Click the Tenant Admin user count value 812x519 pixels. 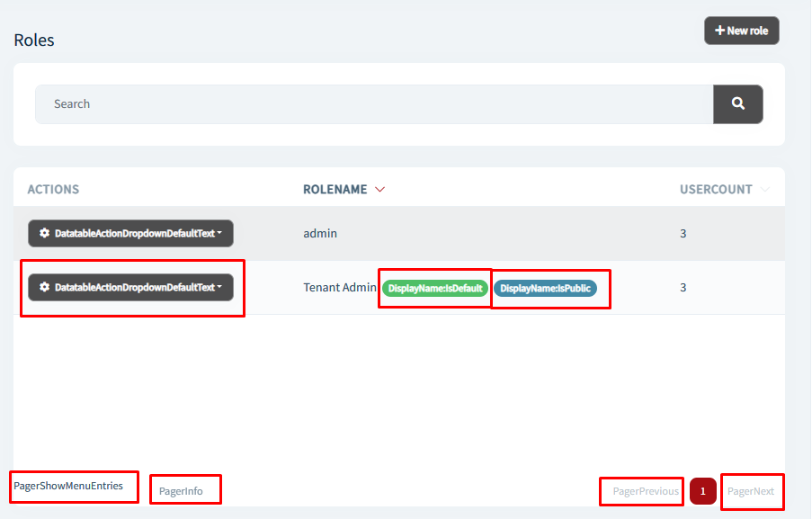pyautogui.click(x=683, y=288)
